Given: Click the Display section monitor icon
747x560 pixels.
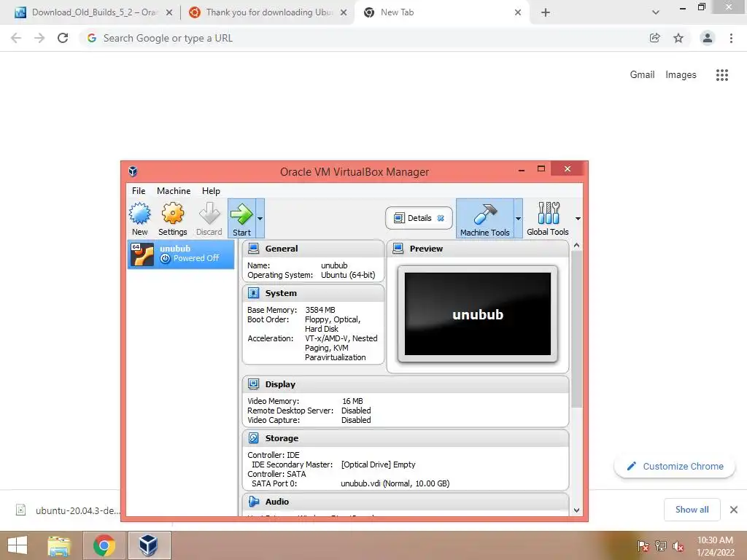Looking at the screenshot, I should click(x=253, y=384).
